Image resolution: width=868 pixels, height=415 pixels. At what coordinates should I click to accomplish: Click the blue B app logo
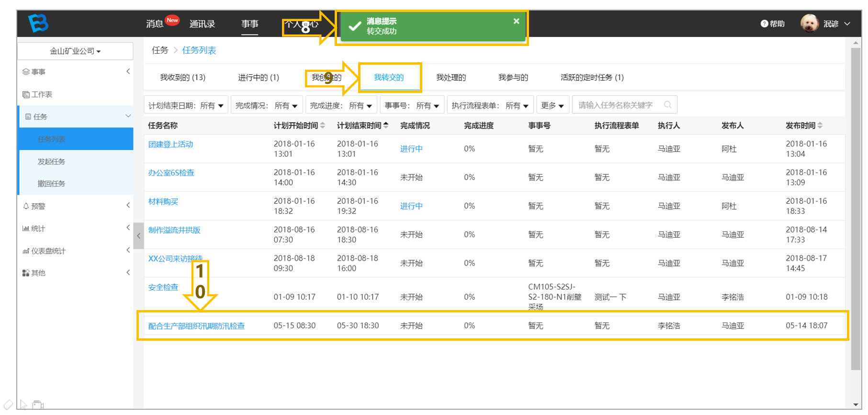tap(38, 23)
